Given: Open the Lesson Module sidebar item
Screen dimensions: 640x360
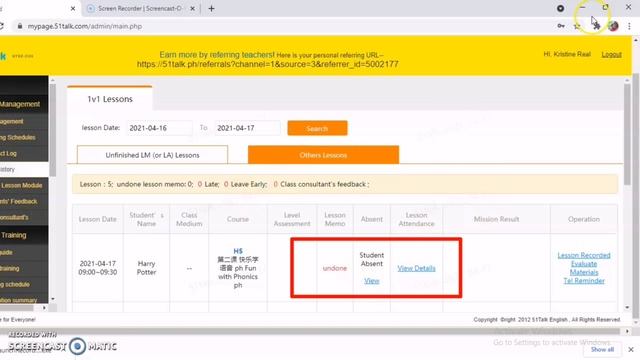Looking at the screenshot, I should coord(22,185).
